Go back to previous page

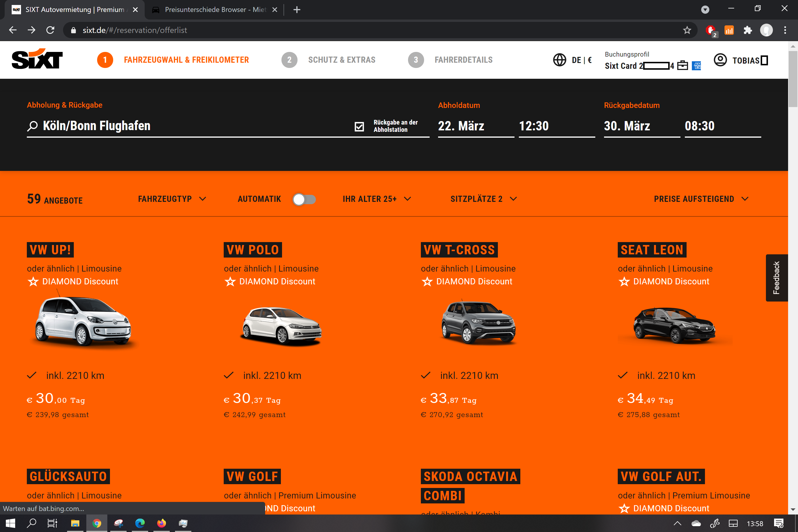[13, 30]
